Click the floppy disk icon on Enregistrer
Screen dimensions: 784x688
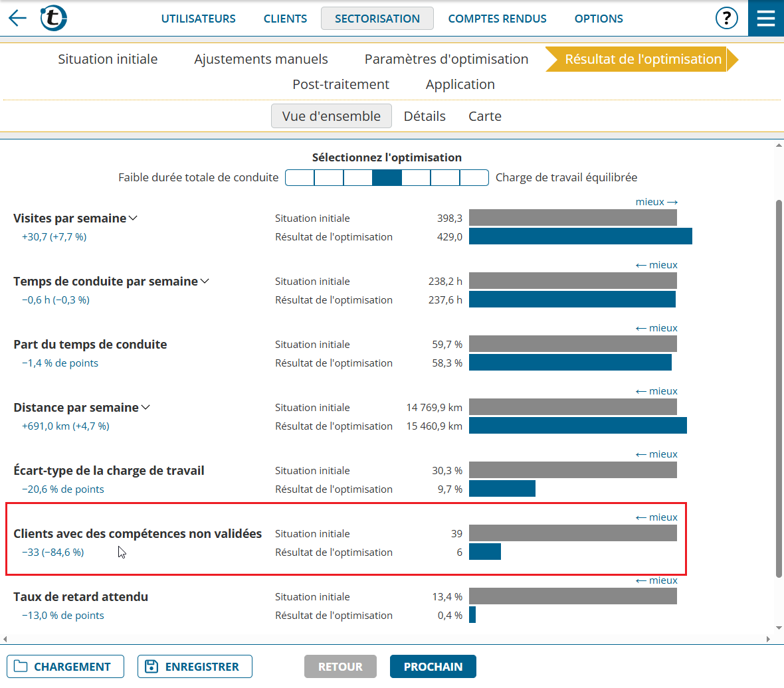151,667
